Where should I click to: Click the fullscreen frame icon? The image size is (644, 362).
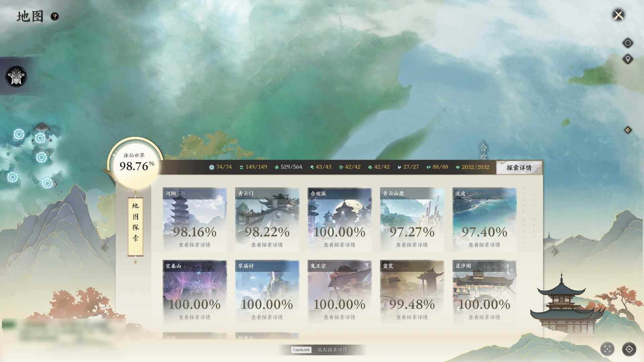[607, 349]
